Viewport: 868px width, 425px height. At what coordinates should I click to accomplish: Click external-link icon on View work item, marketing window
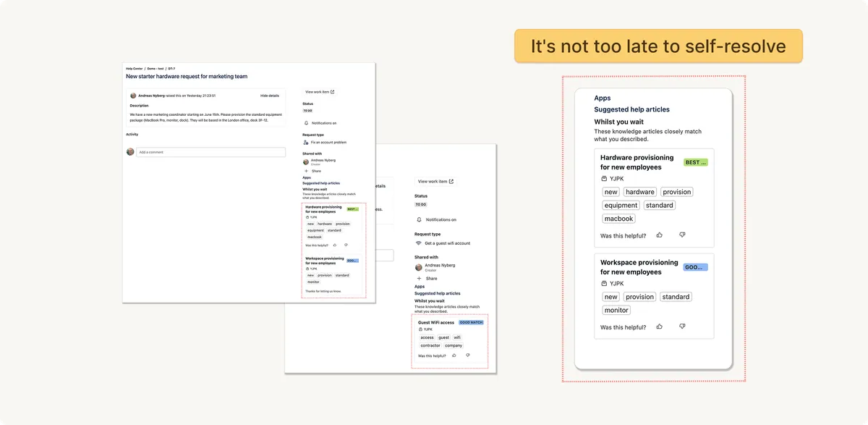(332, 92)
